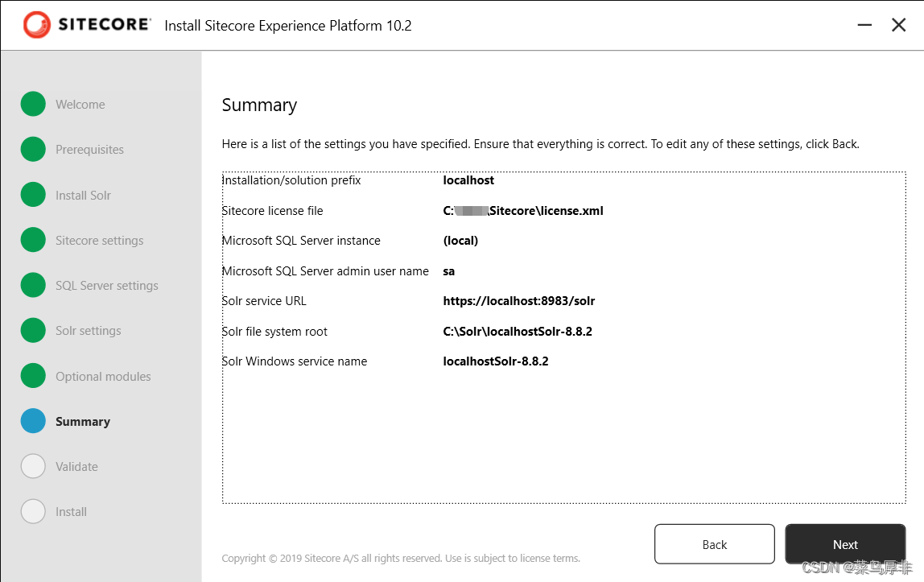Click the Next button
924x582 pixels.
tap(845, 544)
